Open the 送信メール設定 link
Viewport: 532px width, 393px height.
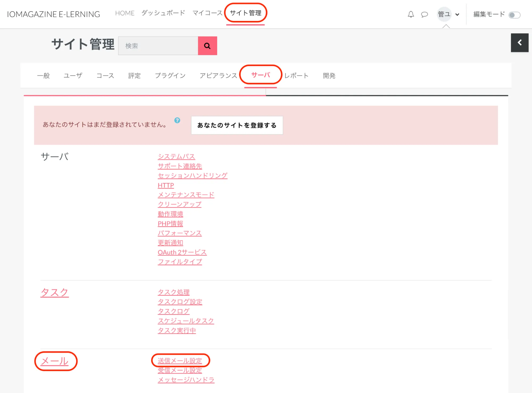(180, 361)
